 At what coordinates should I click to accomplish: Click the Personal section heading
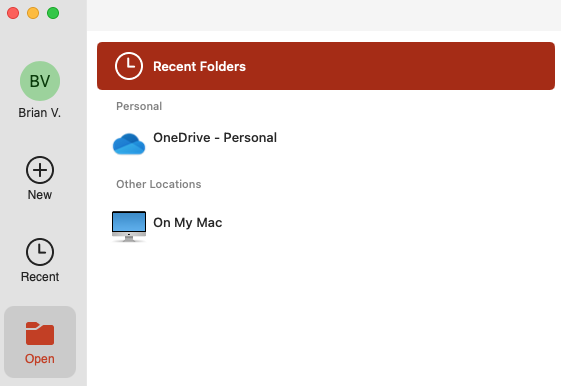139,106
